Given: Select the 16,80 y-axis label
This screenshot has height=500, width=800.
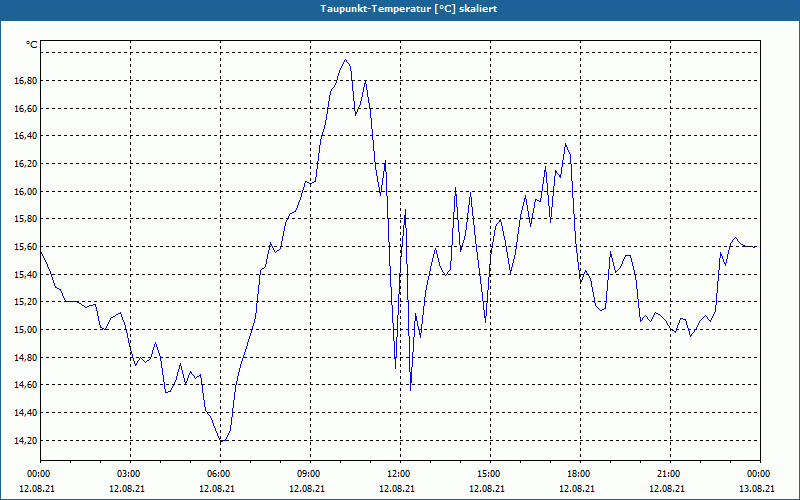Looking at the screenshot, I should coord(26,81).
